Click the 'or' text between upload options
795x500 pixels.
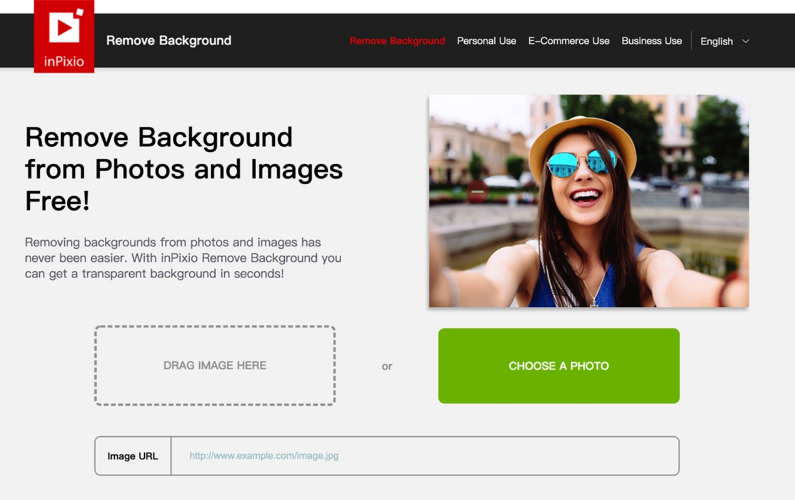387,366
